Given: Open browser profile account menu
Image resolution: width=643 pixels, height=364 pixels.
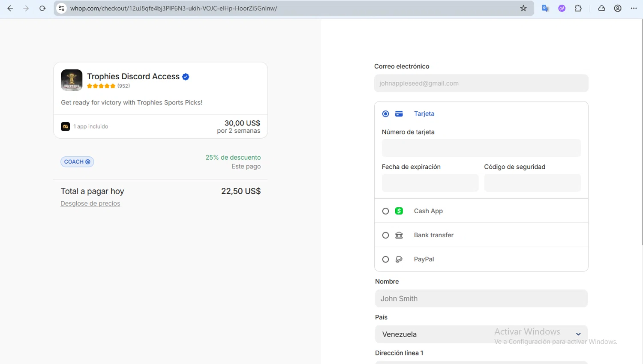Looking at the screenshot, I should tap(618, 8).
